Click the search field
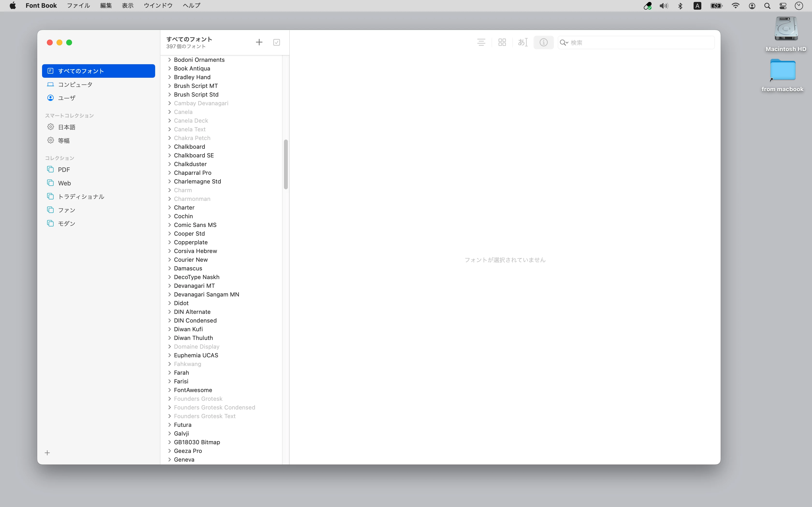 641,42
